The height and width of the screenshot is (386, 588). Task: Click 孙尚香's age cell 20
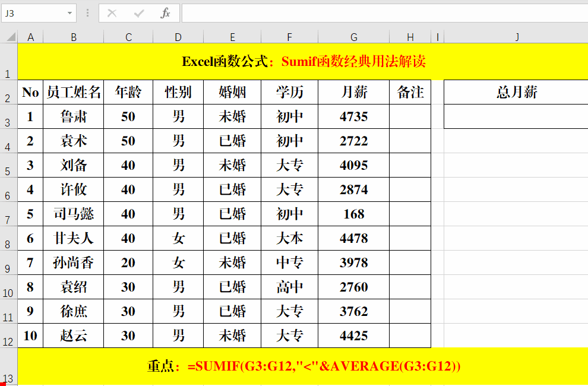tap(128, 263)
